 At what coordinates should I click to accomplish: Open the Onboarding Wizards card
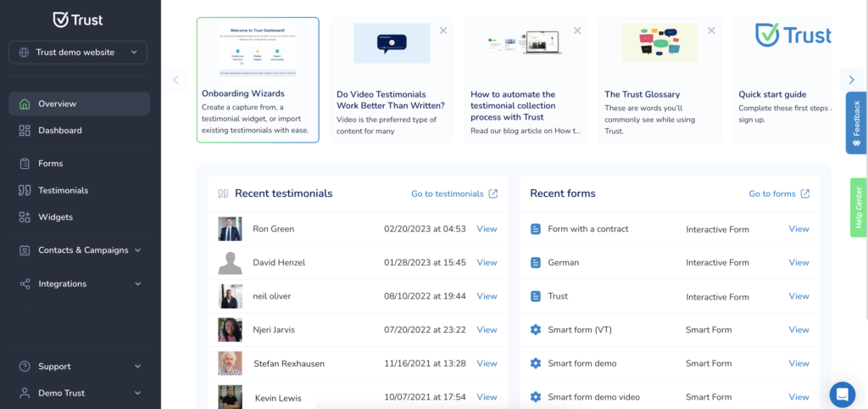click(258, 80)
